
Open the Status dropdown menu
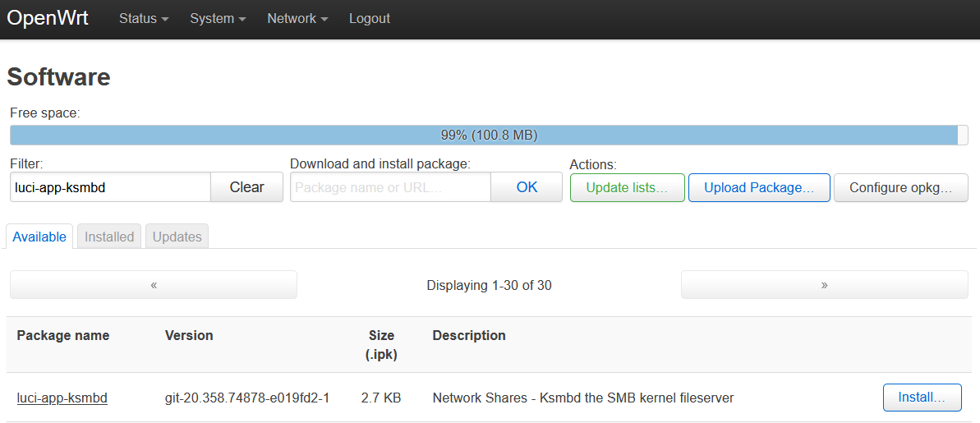144,19
